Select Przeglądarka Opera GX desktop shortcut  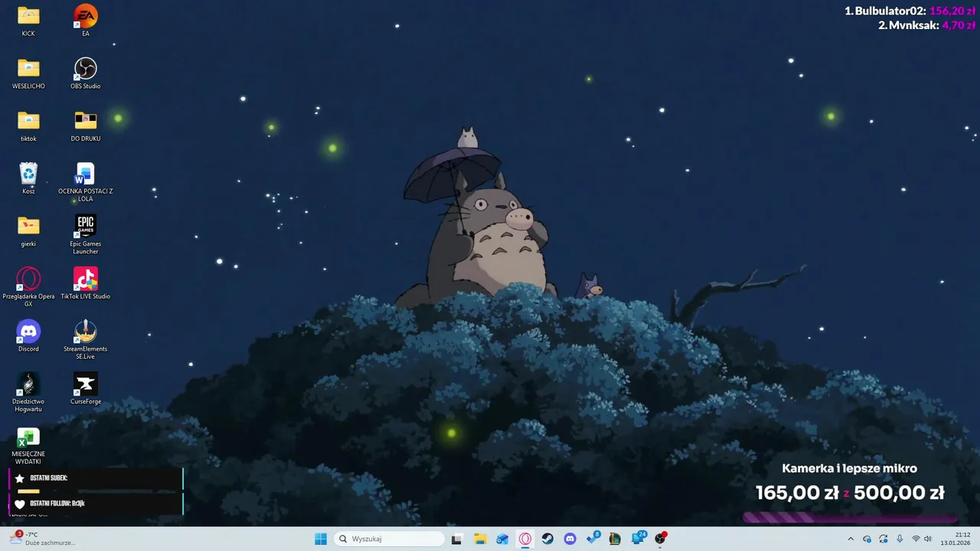click(28, 287)
